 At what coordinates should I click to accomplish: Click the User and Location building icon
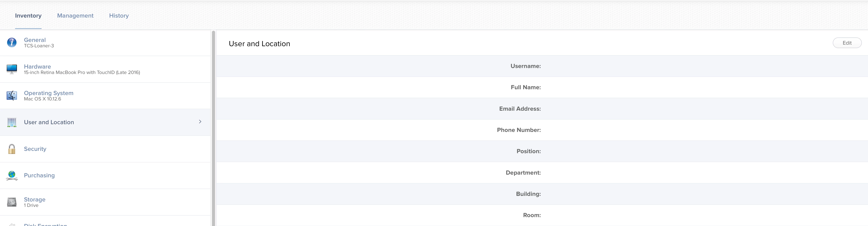coord(12,122)
